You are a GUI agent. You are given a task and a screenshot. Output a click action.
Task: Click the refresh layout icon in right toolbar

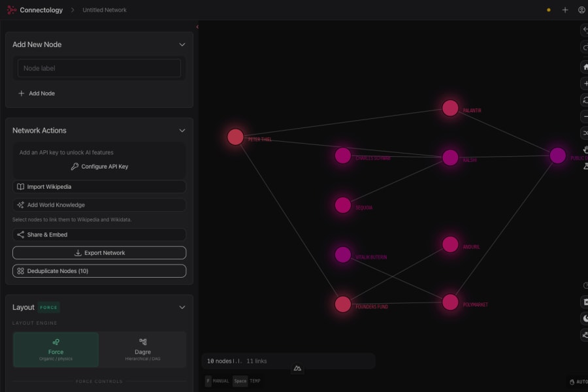point(585,100)
